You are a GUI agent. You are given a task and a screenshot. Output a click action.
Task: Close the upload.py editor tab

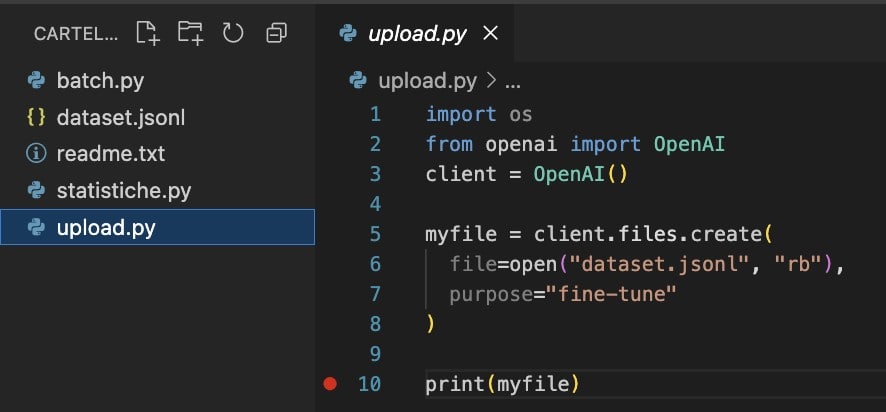[490, 33]
